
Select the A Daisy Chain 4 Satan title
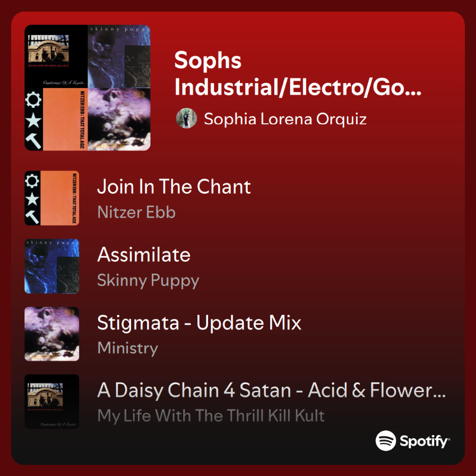coord(272,391)
